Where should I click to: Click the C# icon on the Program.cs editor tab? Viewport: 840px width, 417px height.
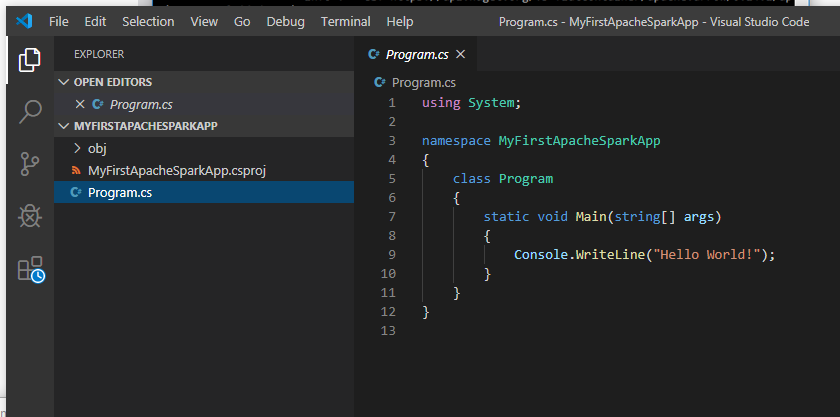point(373,54)
